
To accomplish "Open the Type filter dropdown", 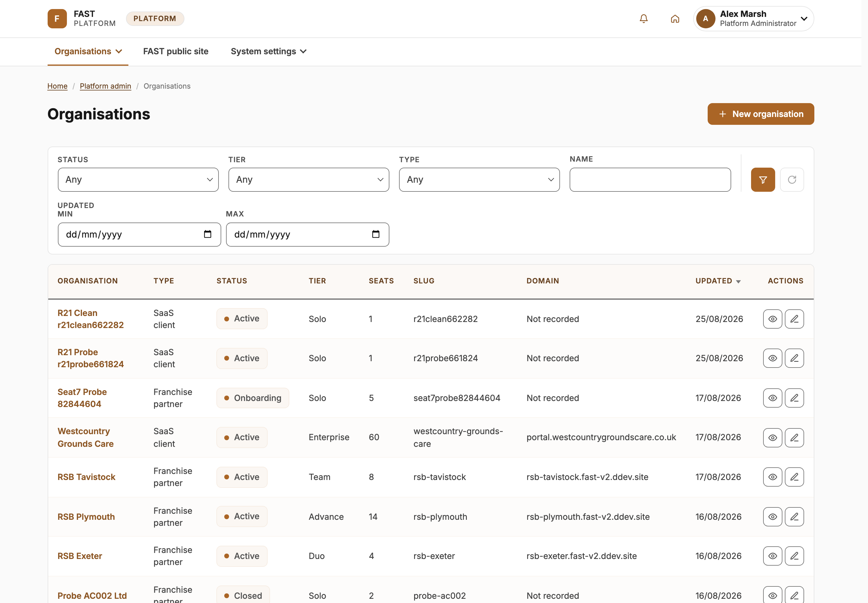I will pos(479,179).
